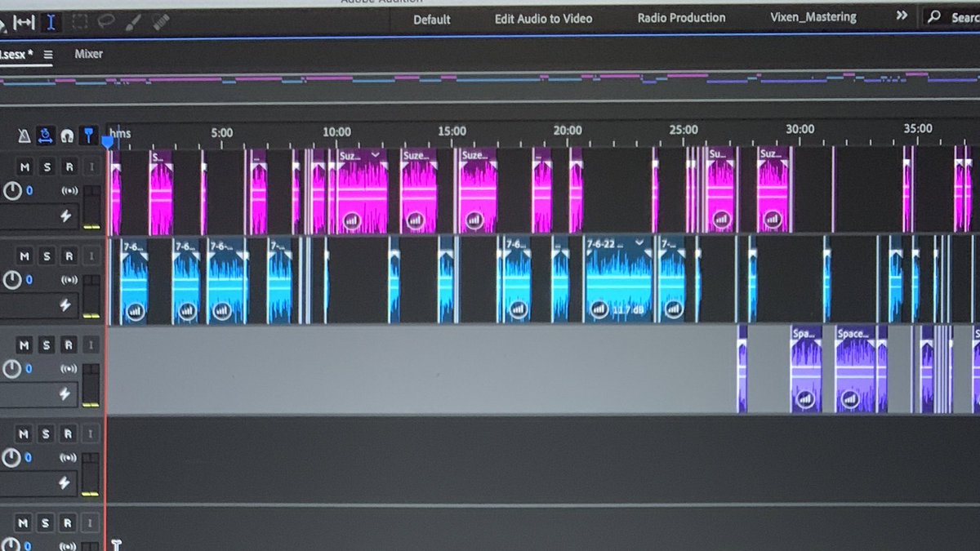The height and width of the screenshot is (551, 980).
Task: Mute the blue second track with M
Action: tap(24, 256)
